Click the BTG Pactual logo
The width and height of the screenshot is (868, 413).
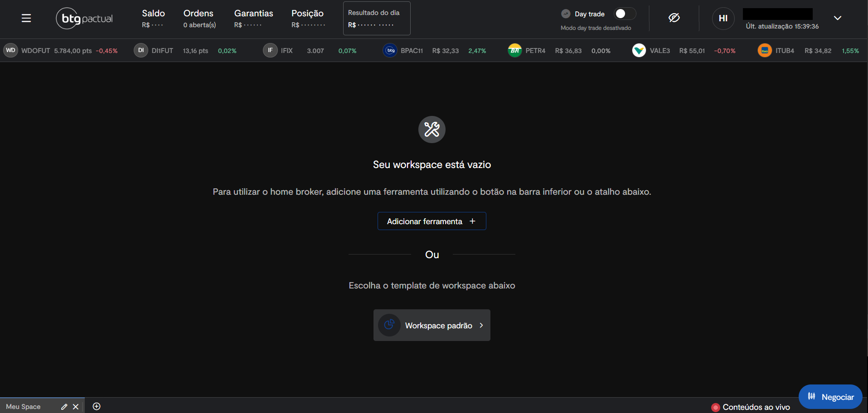[x=84, y=19]
